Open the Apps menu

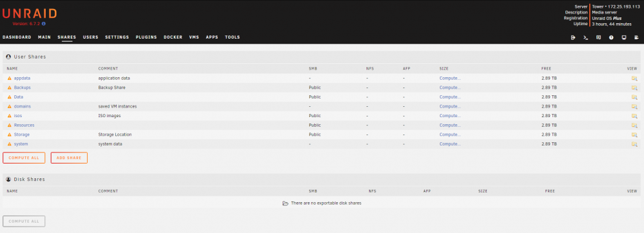pyautogui.click(x=212, y=37)
